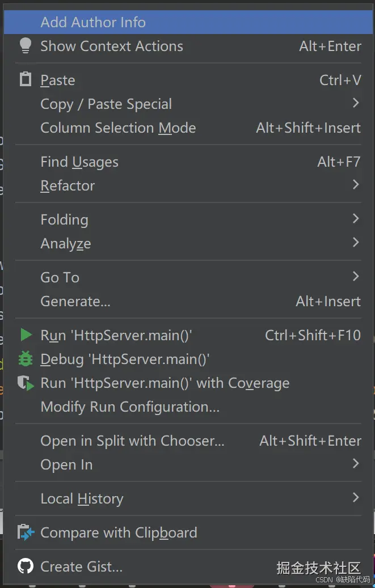Click the lightbulb Show Context Actions icon
Viewport: 375px width, 588px height.
(x=26, y=46)
